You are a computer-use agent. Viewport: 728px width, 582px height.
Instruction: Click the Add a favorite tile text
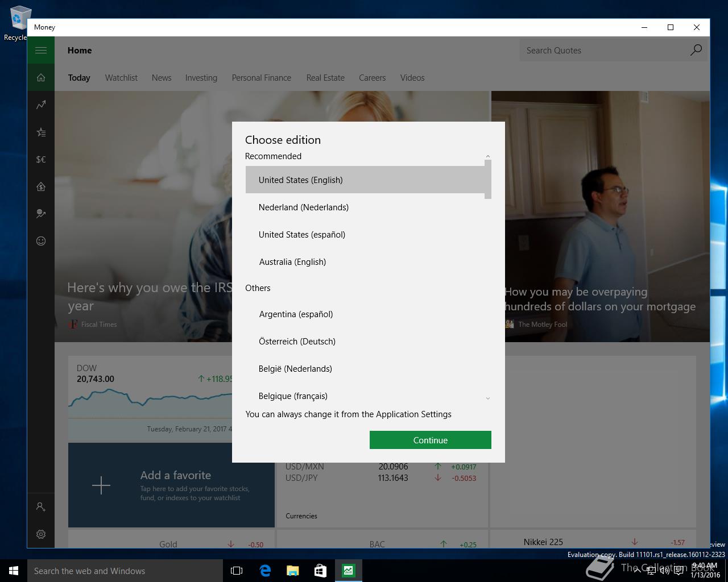[x=195, y=485]
